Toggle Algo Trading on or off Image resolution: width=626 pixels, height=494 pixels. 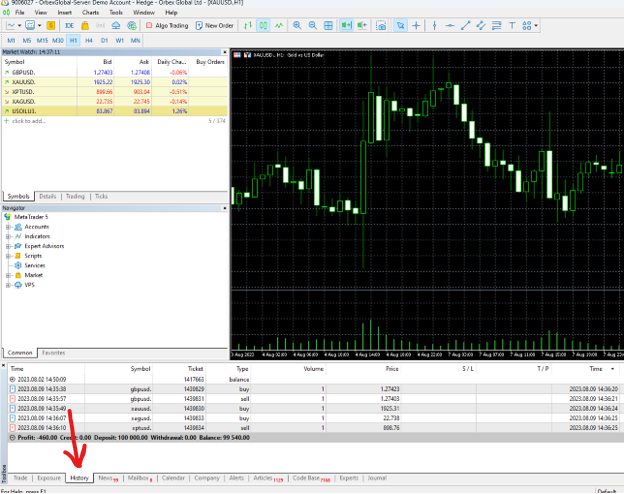click(x=167, y=26)
